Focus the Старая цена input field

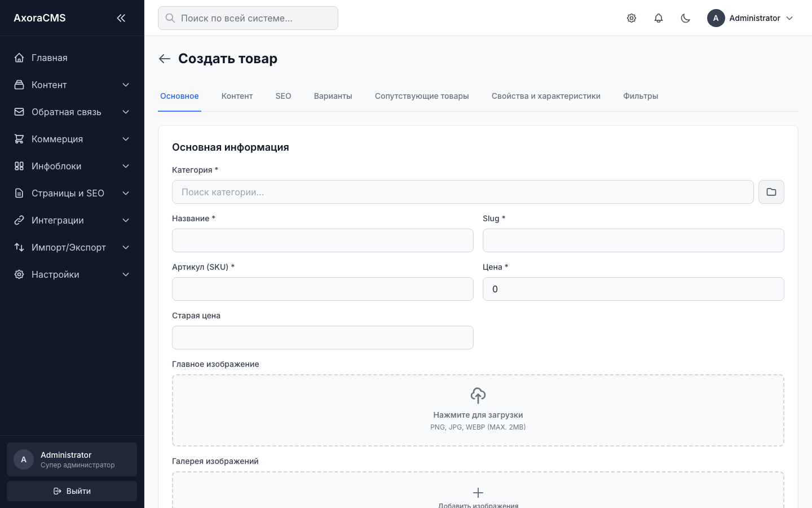323,338
